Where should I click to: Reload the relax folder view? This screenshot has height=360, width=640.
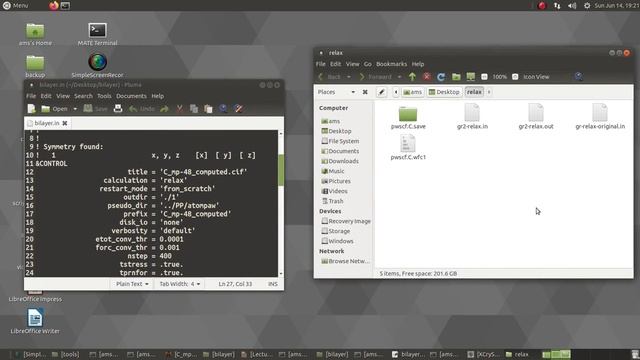441,77
